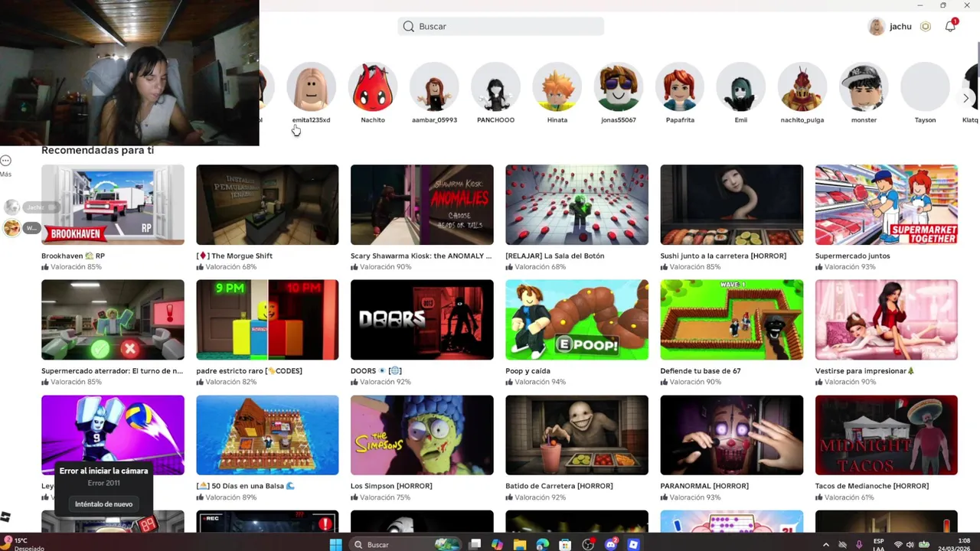Open the Wi-Fi icon in system tray
This screenshot has height=551, width=980.
[897, 545]
